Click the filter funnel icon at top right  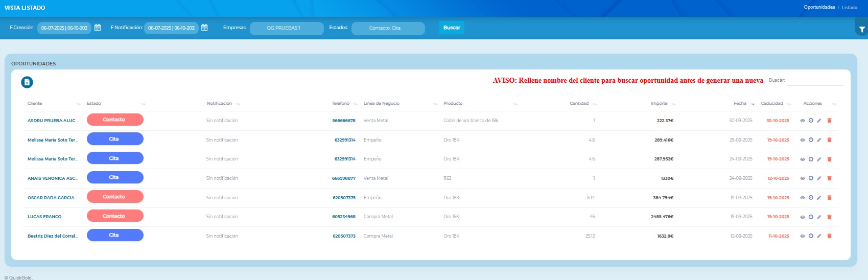pos(862,30)
